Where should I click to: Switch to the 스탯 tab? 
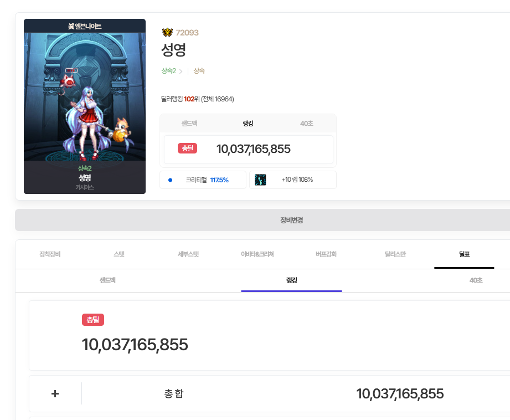119,254
